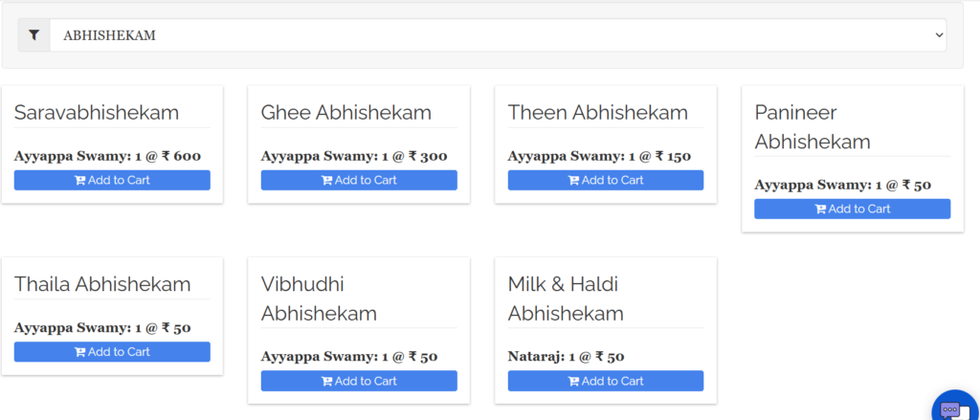Add Saravabhishekam to cart
Screen dimensions: 980x420
(x=113, y=181)
